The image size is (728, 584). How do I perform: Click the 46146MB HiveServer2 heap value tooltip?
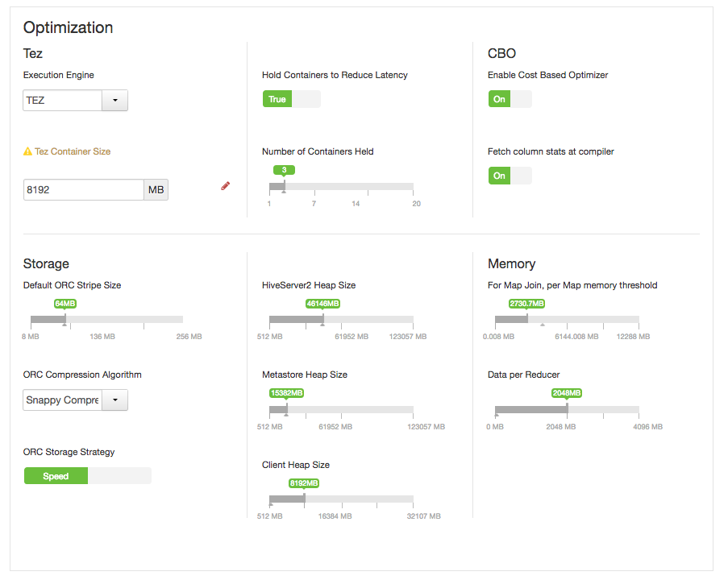(322, 304)
